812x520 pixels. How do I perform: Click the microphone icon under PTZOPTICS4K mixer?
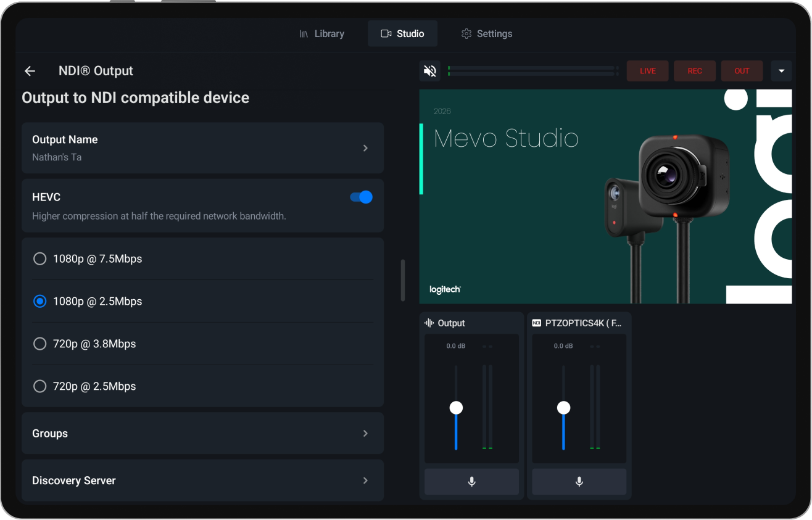(578, 482)
